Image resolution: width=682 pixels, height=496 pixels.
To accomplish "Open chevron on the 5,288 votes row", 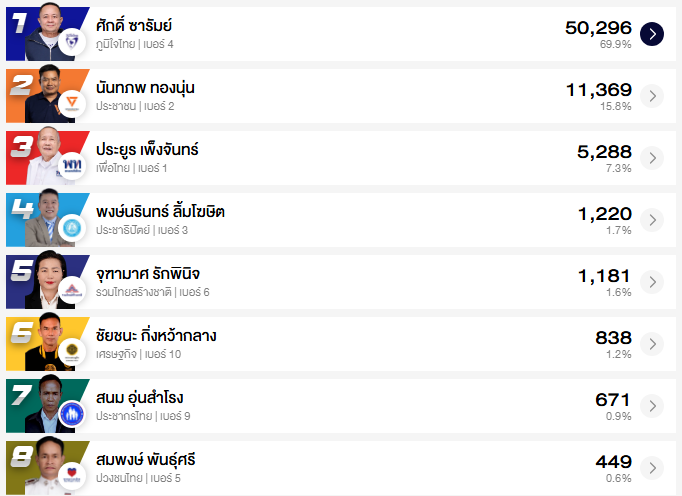I will click(652, 158).
